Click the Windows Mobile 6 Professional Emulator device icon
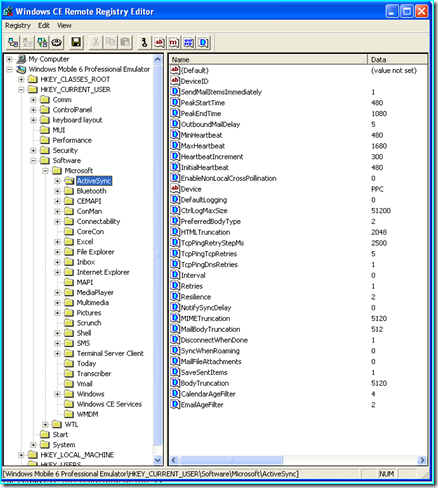The image size is (438, 488). pos(21,69)
